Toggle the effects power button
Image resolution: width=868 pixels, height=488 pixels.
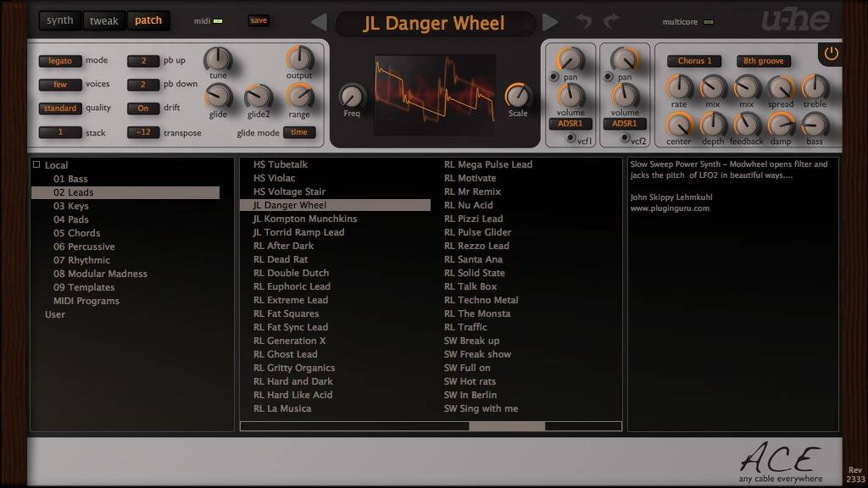pyautogui.click(x=831, y=53)
